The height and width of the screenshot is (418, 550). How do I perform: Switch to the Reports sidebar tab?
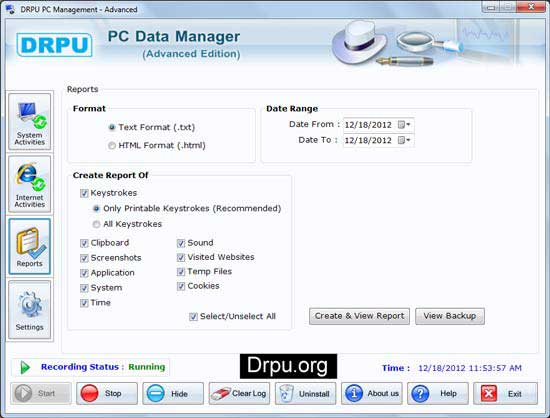pyautogui.click(x=29, y=247)
